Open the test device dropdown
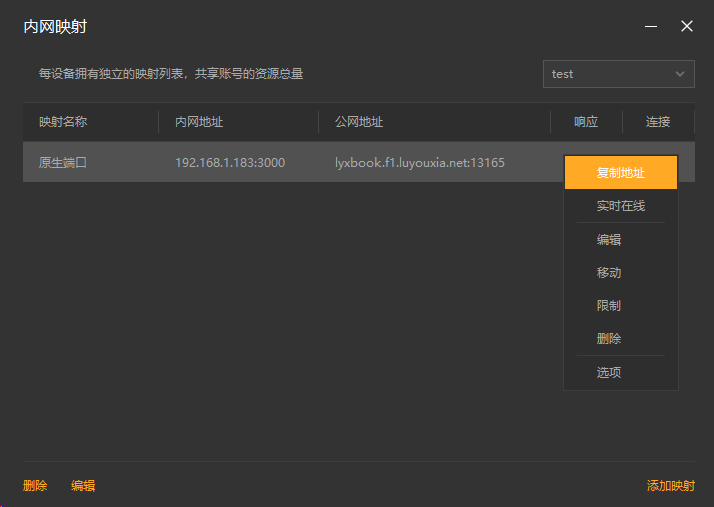714x507 pixels. tap(618, 74)
